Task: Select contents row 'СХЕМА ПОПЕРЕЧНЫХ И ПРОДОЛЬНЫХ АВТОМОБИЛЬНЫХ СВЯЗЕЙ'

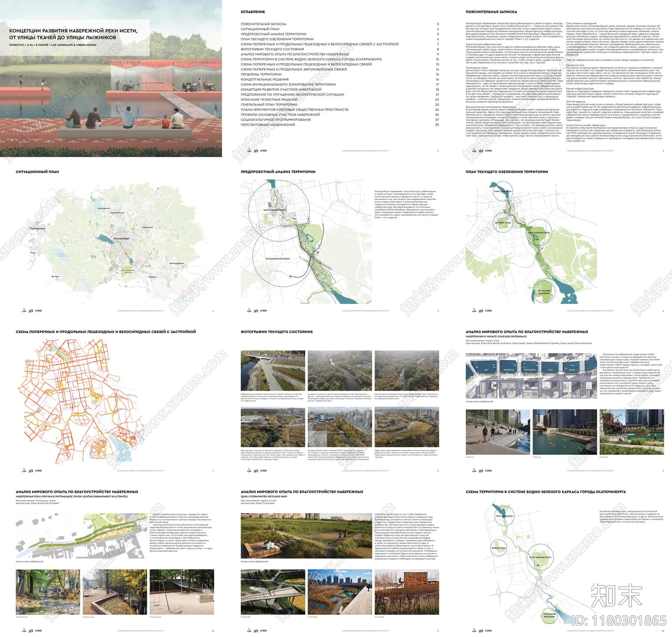Action: pyautogui.click(x=340, y=69)
